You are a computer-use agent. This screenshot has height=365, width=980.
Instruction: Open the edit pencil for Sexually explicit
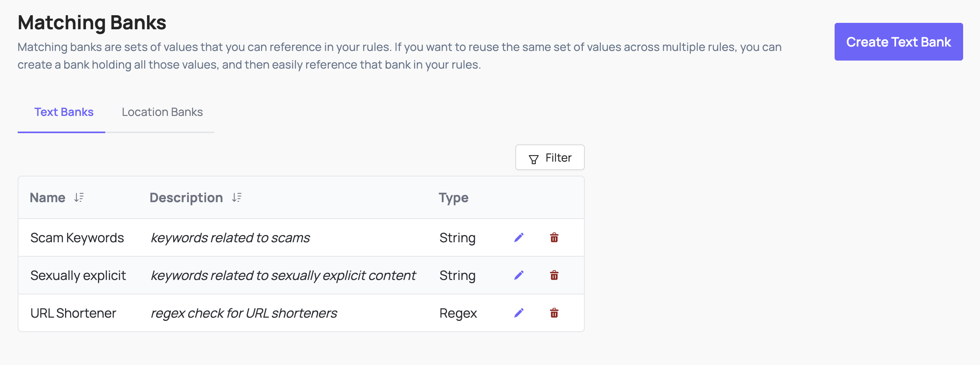519,275
